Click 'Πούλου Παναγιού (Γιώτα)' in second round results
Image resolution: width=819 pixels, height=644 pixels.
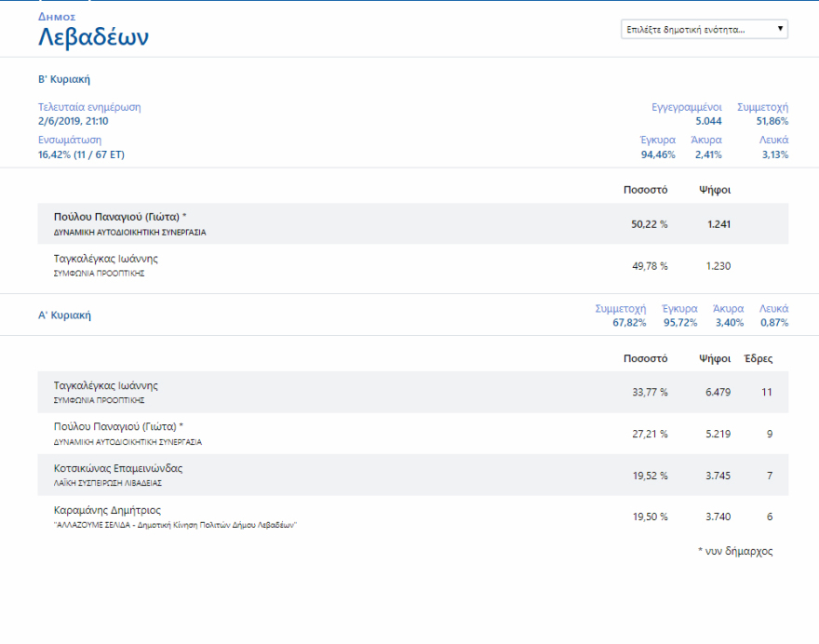tap(119, 217)
